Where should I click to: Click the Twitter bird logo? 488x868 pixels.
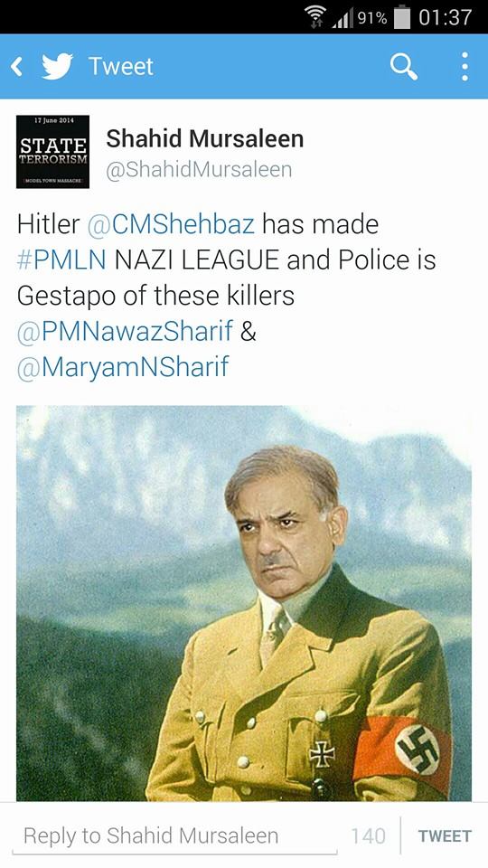tap(58, 66)
